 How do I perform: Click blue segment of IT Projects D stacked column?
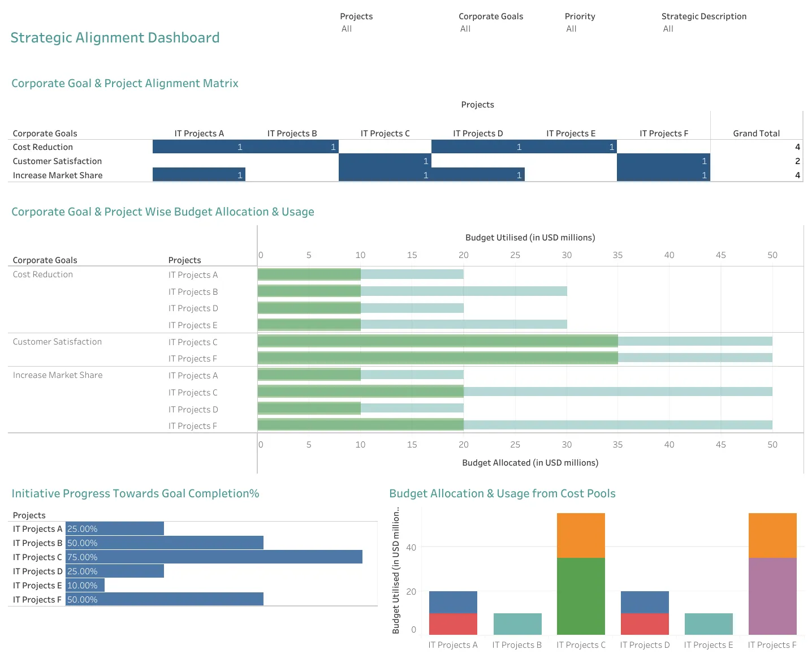(x=645, y=602)
